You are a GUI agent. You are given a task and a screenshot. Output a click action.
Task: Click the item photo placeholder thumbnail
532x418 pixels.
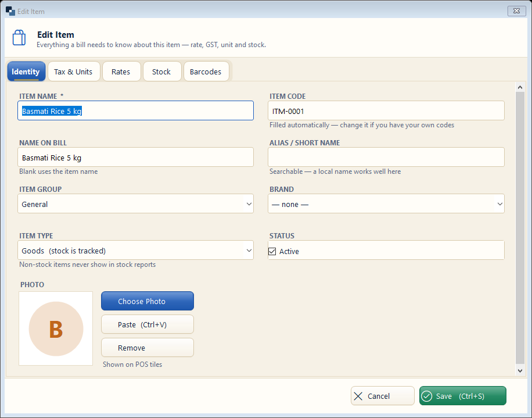[x=56, y=328]
